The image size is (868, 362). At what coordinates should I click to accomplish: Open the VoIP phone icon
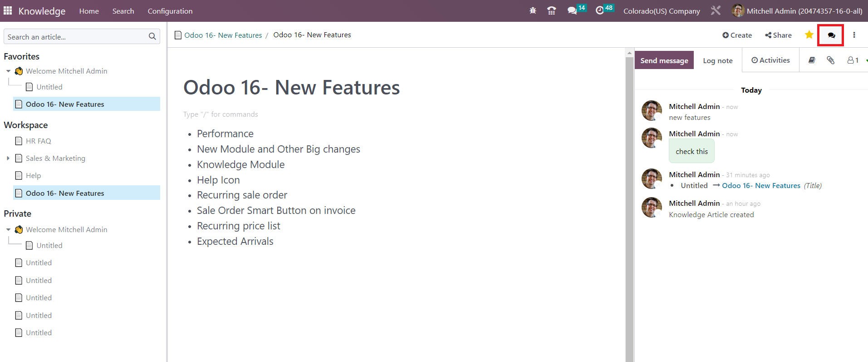point(552,10)
